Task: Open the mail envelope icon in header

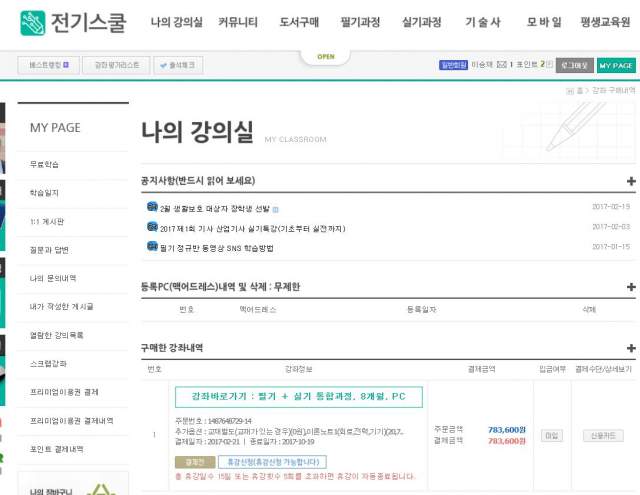Action: (x=501, y=65)
